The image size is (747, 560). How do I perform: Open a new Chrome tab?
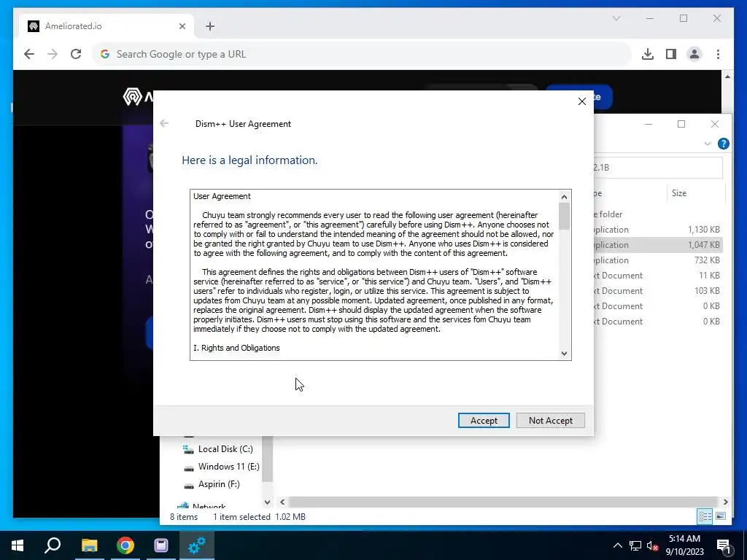coord(210,26)
